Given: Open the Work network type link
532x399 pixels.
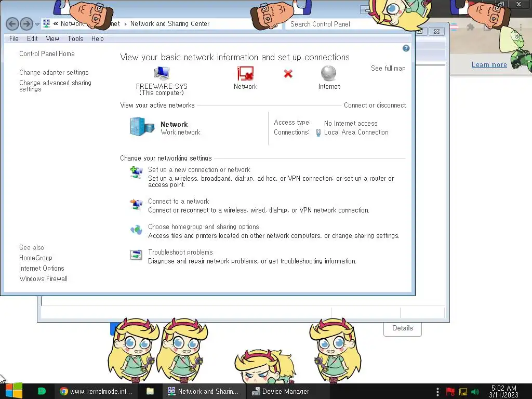Looking at the screenshot, I should click(x=180, y=132).
